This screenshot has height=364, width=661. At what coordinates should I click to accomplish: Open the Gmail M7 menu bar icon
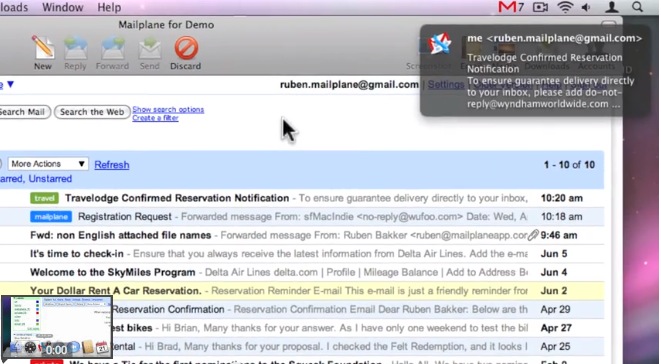pos(511,7)
